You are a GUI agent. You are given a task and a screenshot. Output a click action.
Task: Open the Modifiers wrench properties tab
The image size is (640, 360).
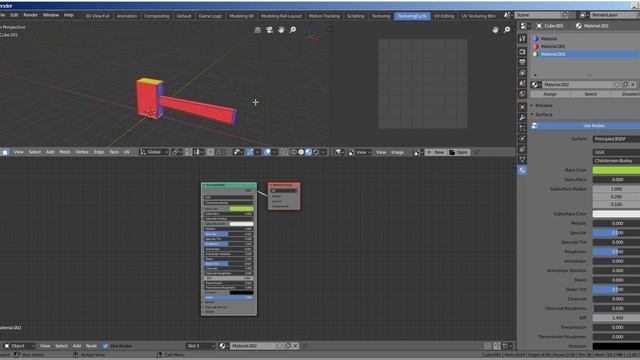(x=522, y=118)
